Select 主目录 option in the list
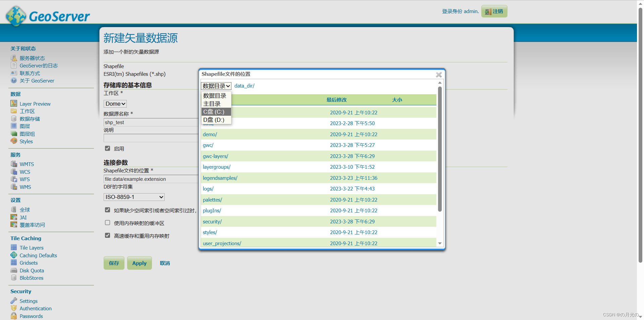This screenshot has width=644, height=320. [x=216, y=104]
